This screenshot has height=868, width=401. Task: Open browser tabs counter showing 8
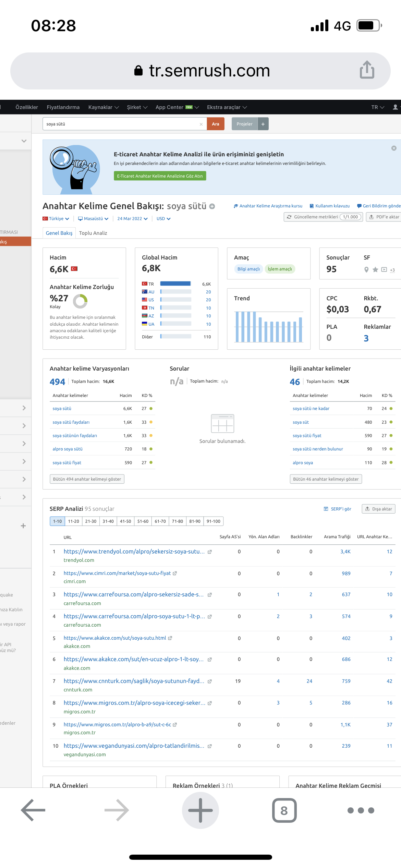coord(284,810)
